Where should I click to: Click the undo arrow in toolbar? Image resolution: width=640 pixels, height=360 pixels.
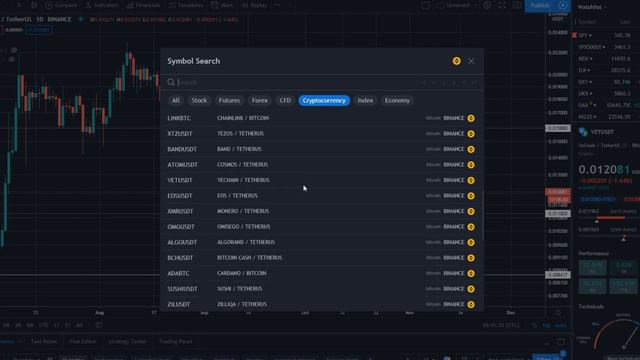tap(277, 5)
